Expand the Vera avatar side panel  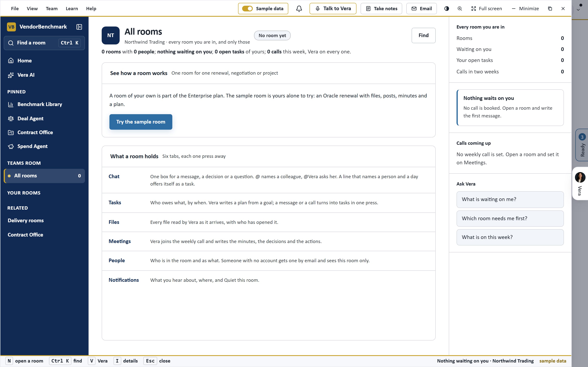coord(580,183)
